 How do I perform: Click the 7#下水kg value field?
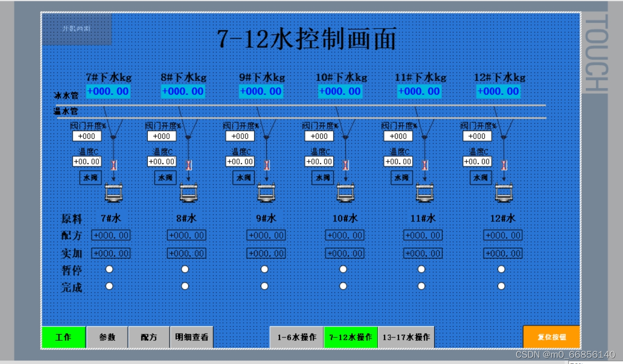point(108,91)
